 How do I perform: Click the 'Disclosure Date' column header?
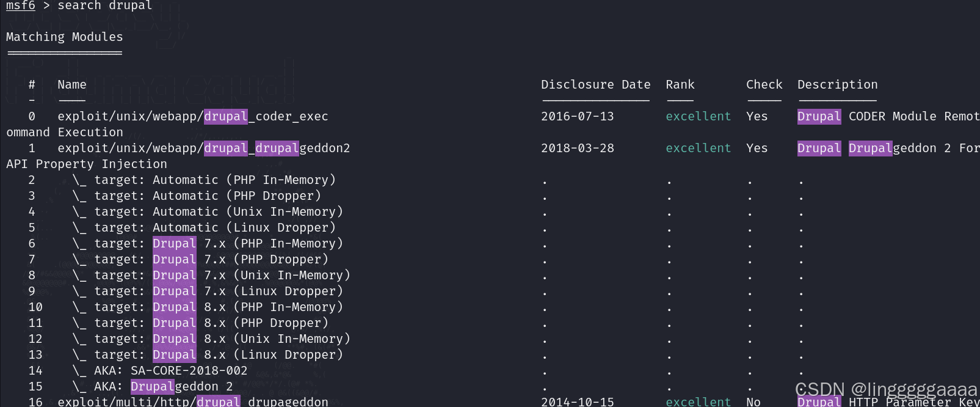pyautogui.click(x=596, y=85)
